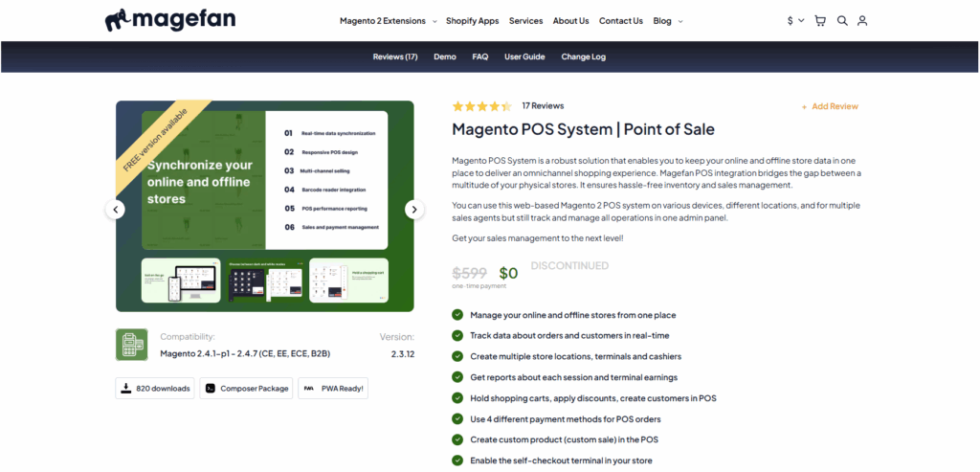
Task: Click compatibility text 'Magento 2.4.1-p1 - 2.4.7'
Action: point(245,354)
